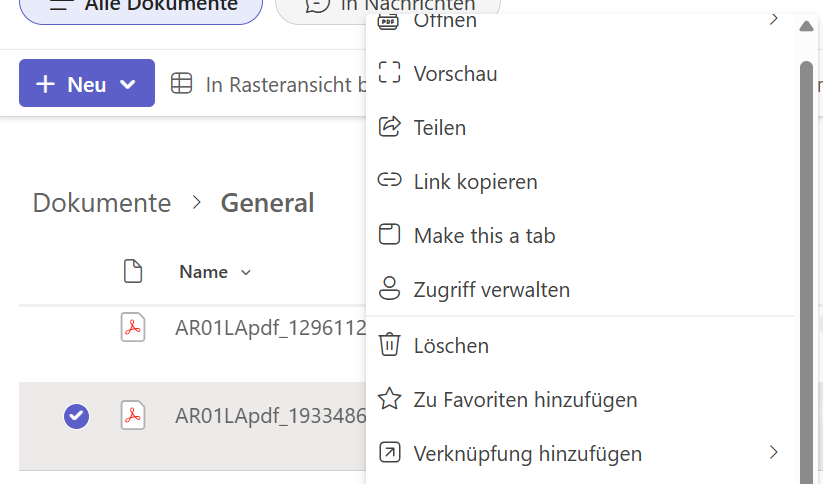823x484 pixels.
Task: Click the PDF icon of AR01LApdf_1296112
Action: pos(133,327)
